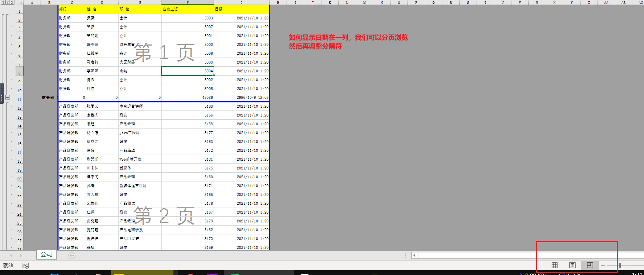The width and height of the screenshot is (644, 275).
Task: Switch to Page Layout view icon
Action: click(x=572, y=265)
